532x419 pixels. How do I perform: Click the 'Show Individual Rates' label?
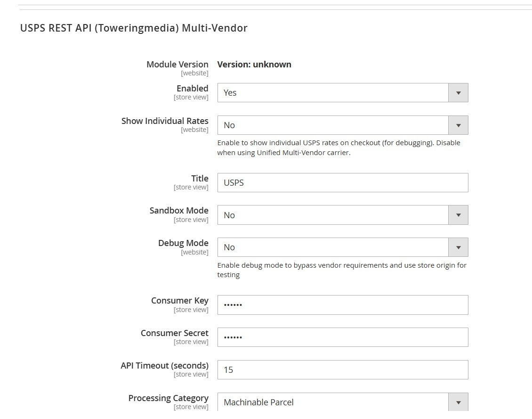point(165,121)
